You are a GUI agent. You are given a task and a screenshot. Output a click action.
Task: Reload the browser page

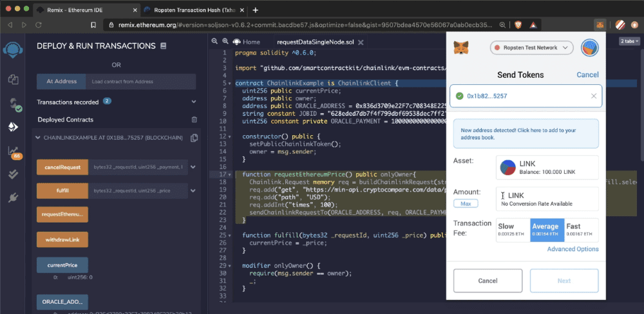(x=39, y=25)
